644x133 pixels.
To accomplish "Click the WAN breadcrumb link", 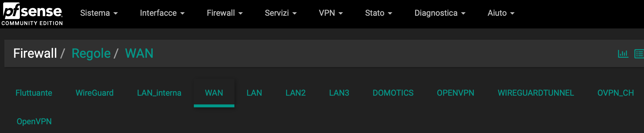I will [139, 53].
